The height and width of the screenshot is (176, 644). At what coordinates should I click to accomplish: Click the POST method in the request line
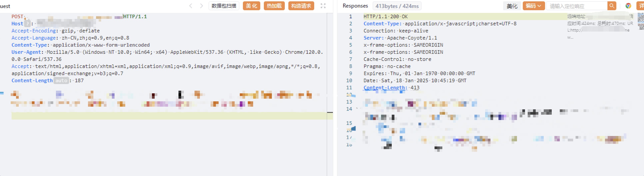tap(17, 16)
